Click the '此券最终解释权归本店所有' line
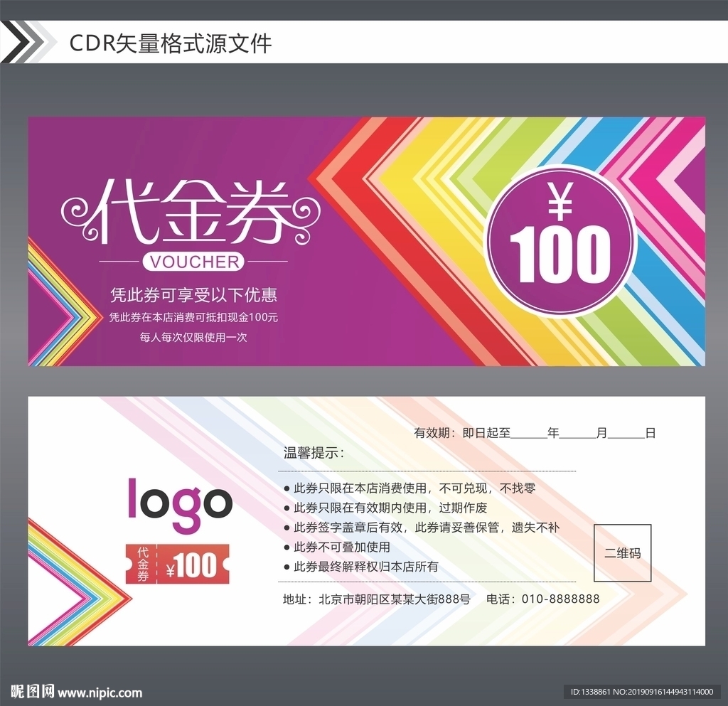 pyautogui.click(x=361, y=567)
